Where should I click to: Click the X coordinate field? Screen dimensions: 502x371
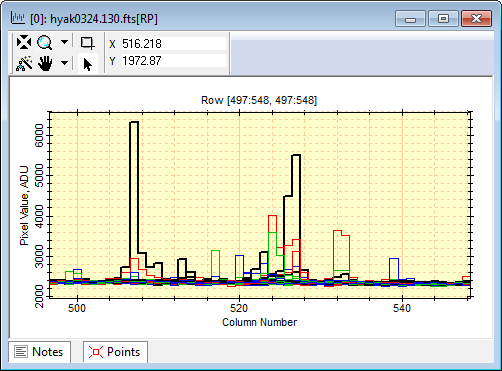[173, 44]
